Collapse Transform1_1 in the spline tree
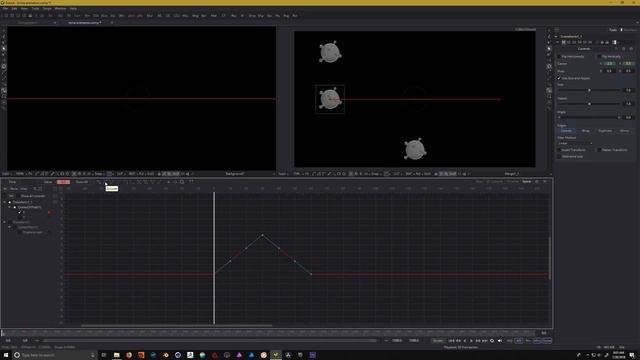 pyautogui.click(x=5, y=202)
